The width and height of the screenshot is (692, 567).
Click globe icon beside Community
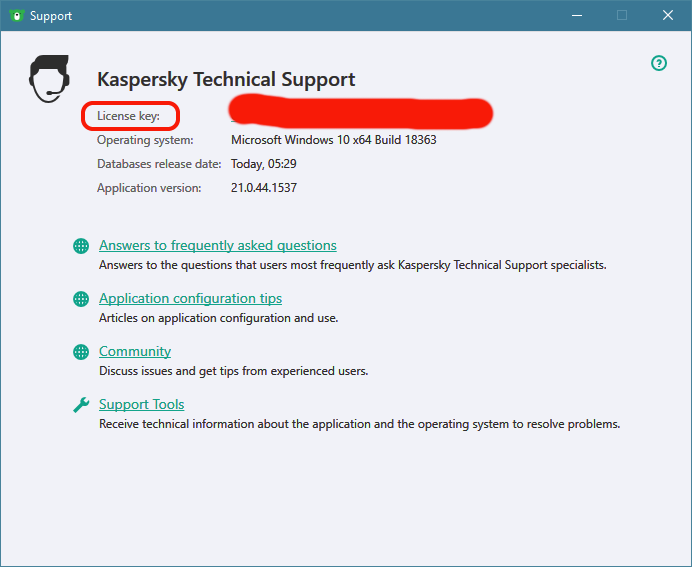point(81,352)
